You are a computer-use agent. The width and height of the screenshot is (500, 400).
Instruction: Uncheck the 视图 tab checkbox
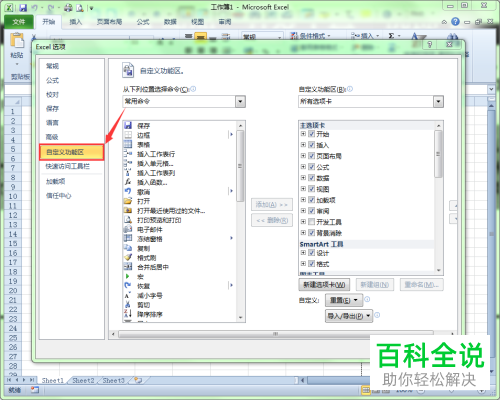[312, 189]
